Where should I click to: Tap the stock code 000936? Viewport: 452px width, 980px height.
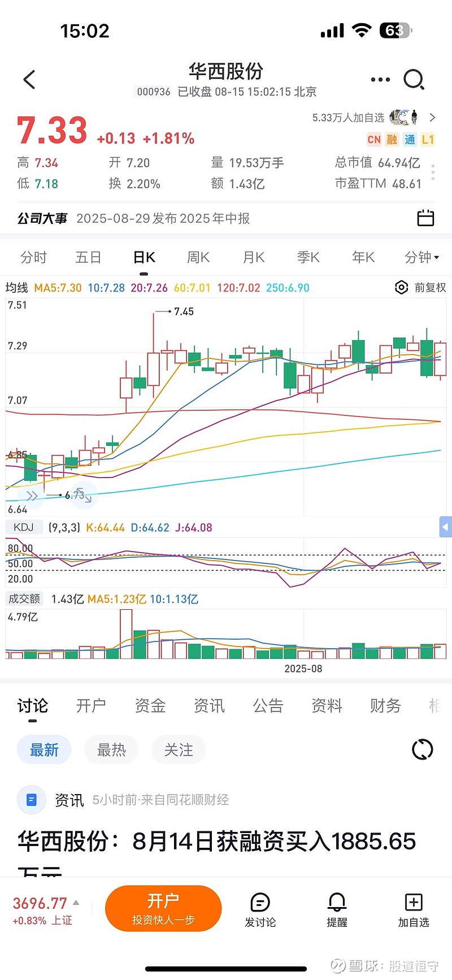(154, 92)
